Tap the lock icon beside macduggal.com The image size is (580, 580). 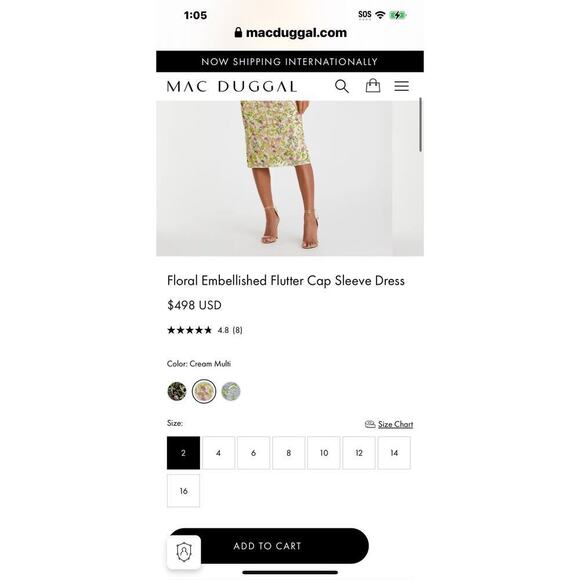[x=238, y=33]
